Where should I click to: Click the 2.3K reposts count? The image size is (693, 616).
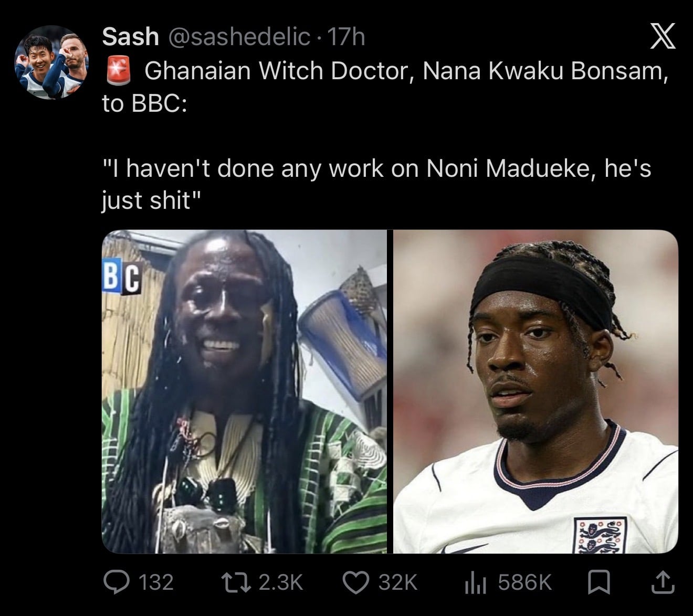tap(281, 582)
